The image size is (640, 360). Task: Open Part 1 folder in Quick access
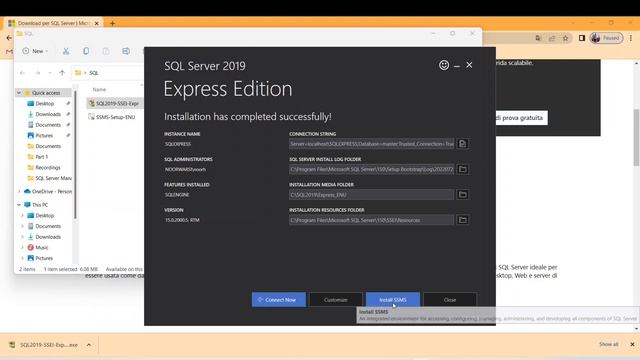point(41,157)
